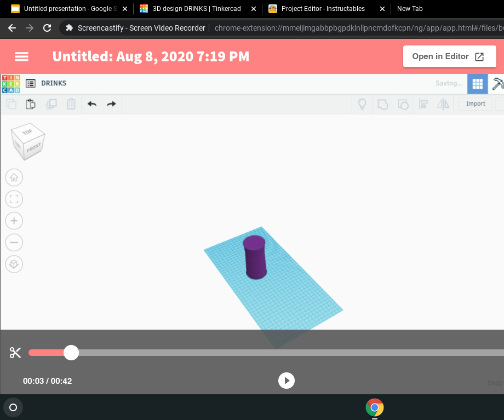Click the Home view button
This screenshot has width=504, height=420.
tap(14, 177)
